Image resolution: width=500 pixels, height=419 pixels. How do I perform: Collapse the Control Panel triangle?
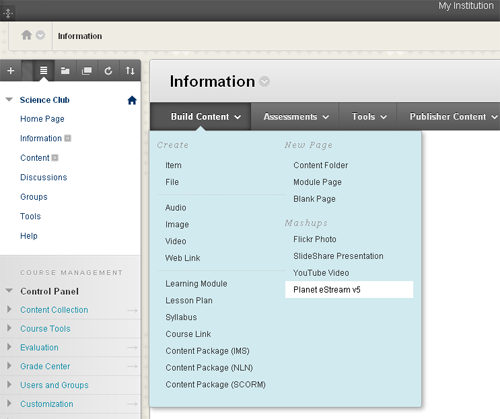9,291
